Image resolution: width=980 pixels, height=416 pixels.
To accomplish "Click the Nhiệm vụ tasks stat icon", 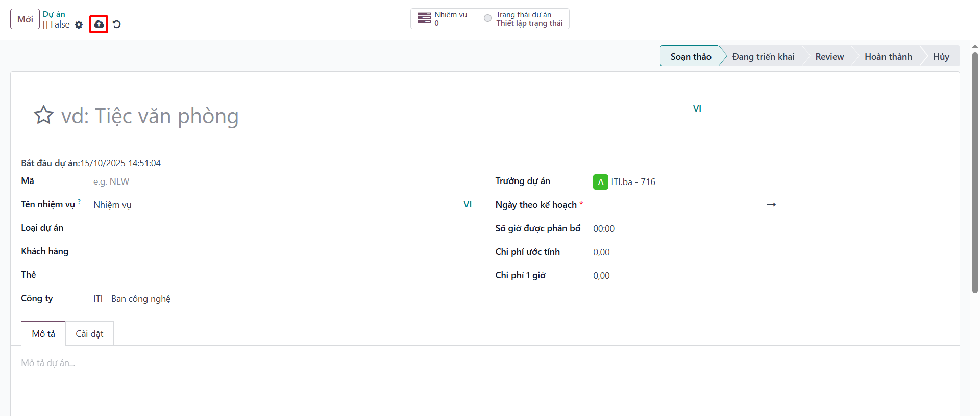I will click(424, 18).
